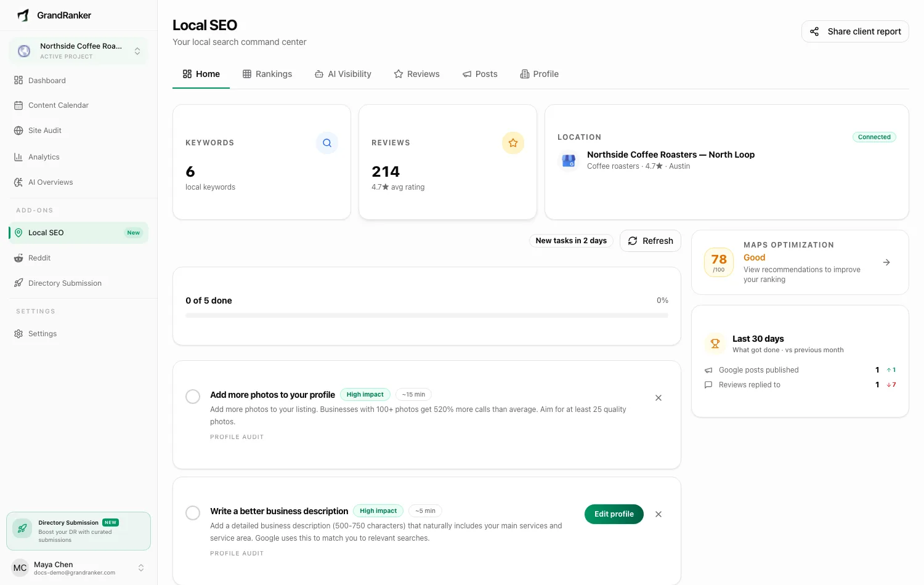Click the Reviews replied to comment icon

click(708, 385)
